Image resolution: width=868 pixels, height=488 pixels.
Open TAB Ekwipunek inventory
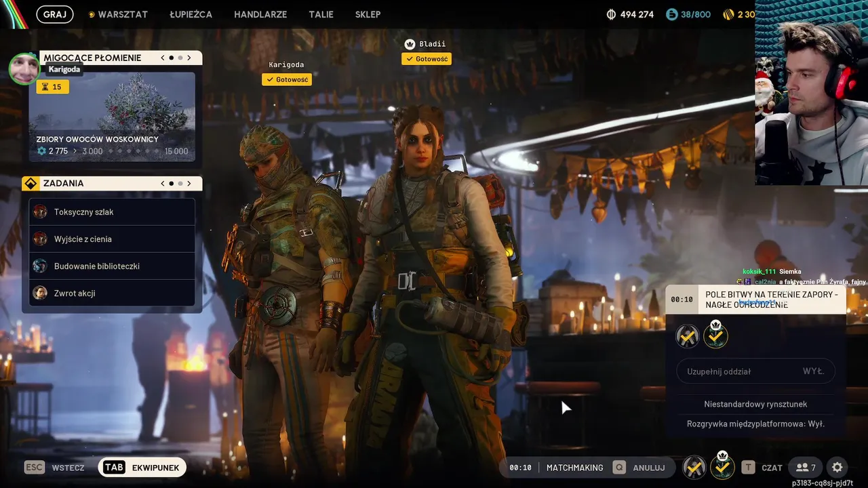pyautogui.click(x=142, y=468)
